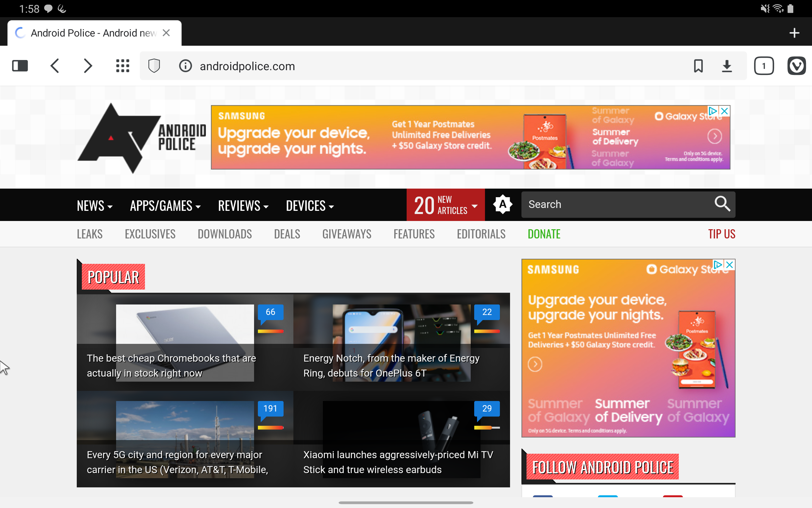View site info icon in address bar
The height and width of the screenshot is (508, 812).
coord(185,66)
